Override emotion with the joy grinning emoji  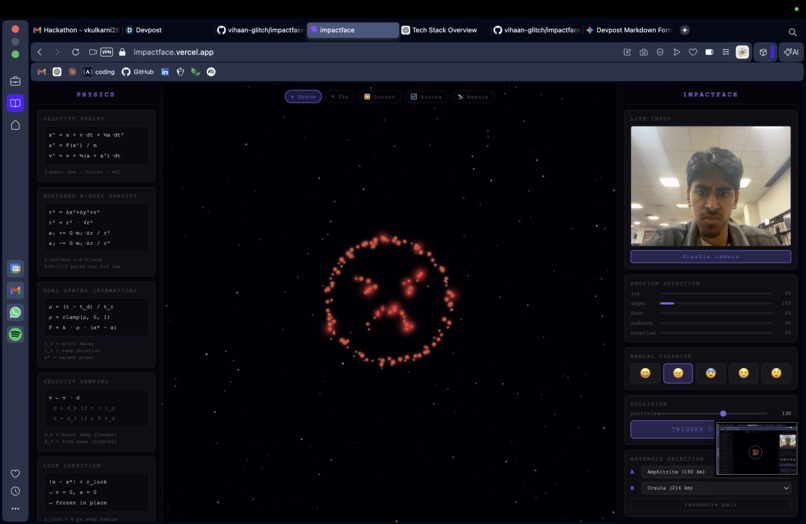point(645,373)
